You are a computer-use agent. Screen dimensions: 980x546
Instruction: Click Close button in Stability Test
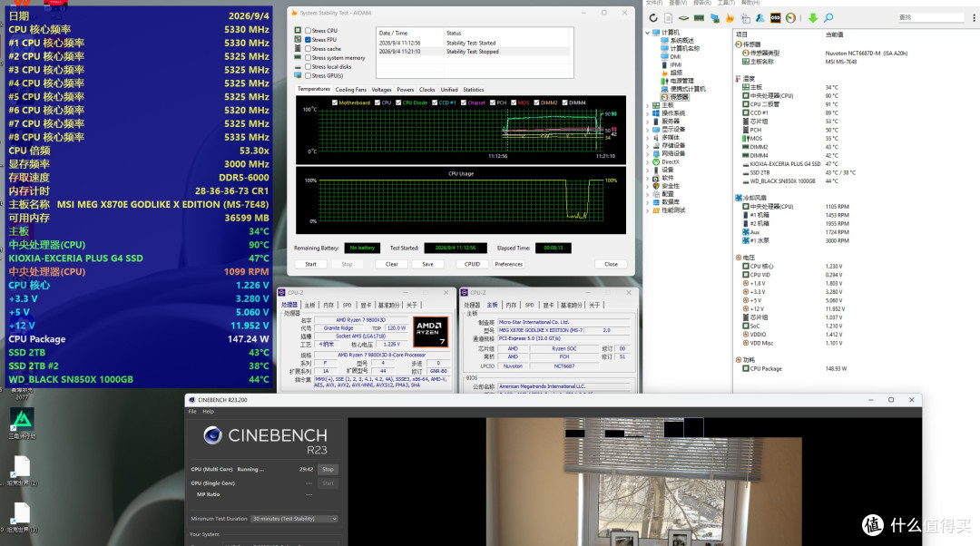(x=611, y=264)
